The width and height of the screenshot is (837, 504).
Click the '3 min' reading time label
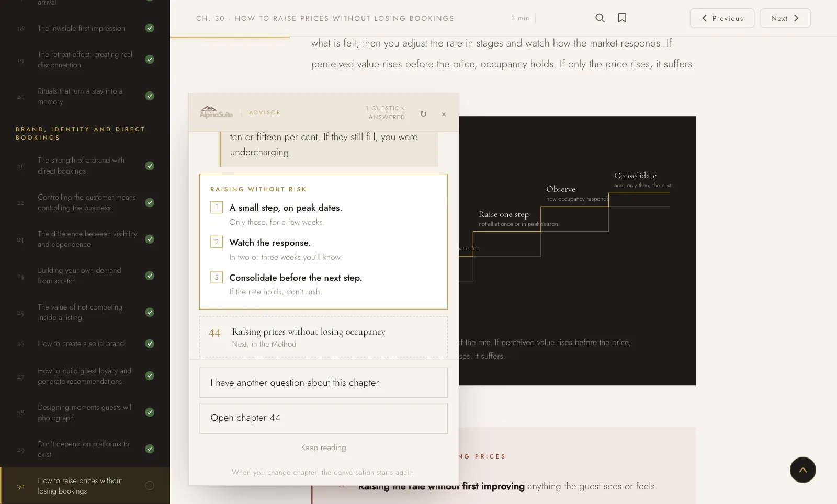click(x=520, y=18)
